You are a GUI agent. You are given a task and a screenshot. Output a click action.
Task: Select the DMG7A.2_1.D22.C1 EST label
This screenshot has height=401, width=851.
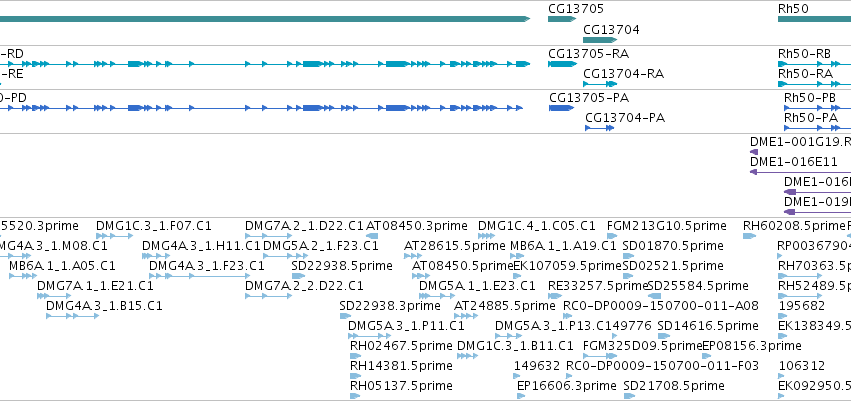click(x=304, y=225)
